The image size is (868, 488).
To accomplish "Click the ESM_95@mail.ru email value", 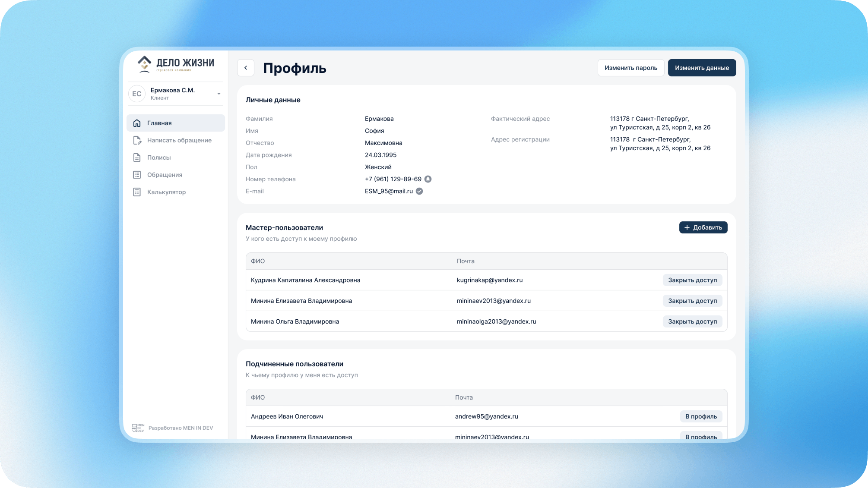I will pos(389,191).
